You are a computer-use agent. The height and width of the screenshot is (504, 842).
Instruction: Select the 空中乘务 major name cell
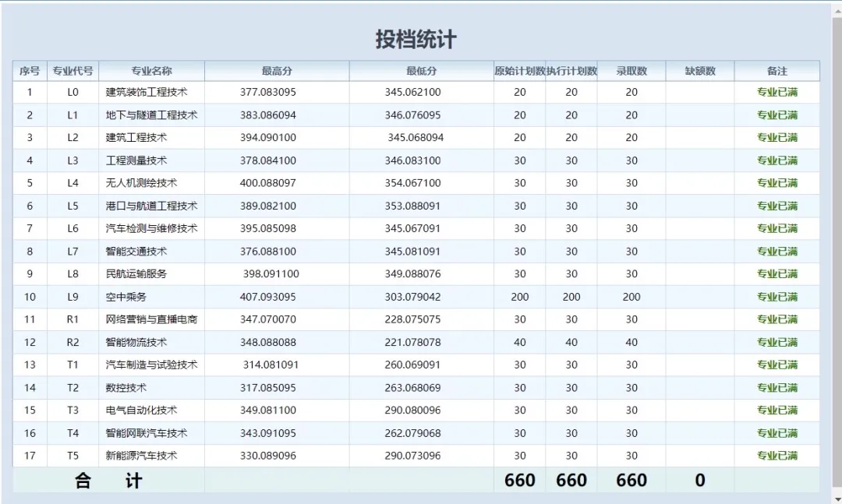point(126,297)
